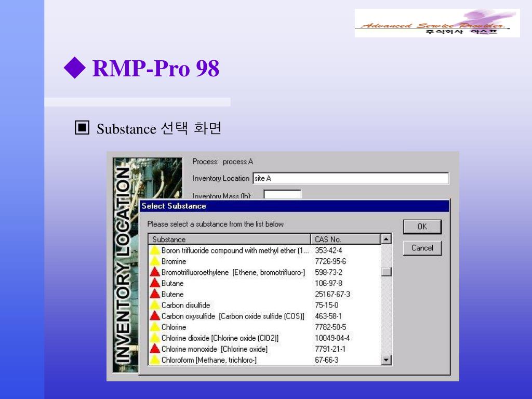Select 'Boron trifluoride compound with methyl ether' row

235,250
